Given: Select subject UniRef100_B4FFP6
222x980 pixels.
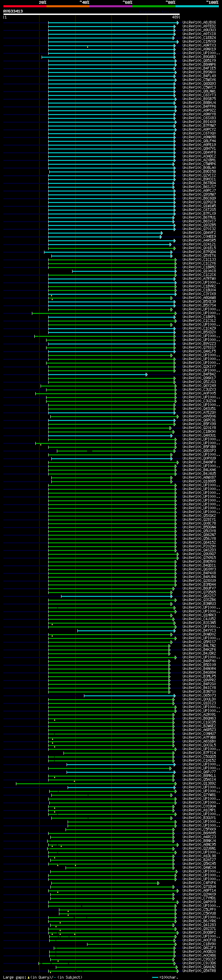Looking at the screenshot, I should (x=199, y=106).
